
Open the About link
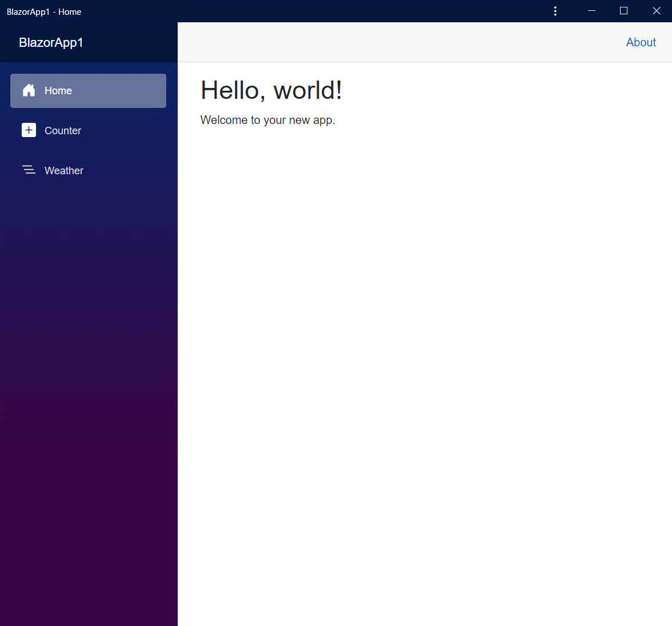pyautogui.click(x=641, y=42)
